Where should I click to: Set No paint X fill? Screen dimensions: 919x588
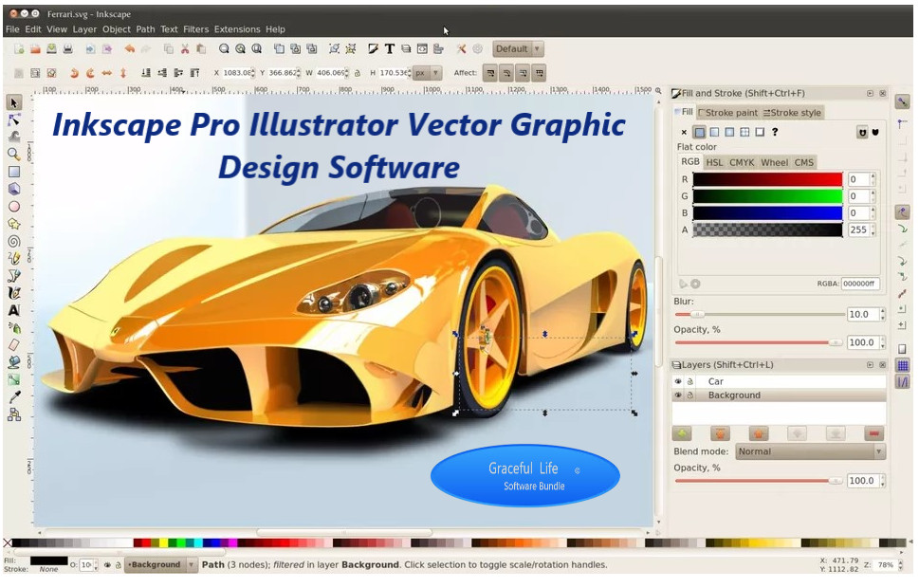click(x=684, y=133)
